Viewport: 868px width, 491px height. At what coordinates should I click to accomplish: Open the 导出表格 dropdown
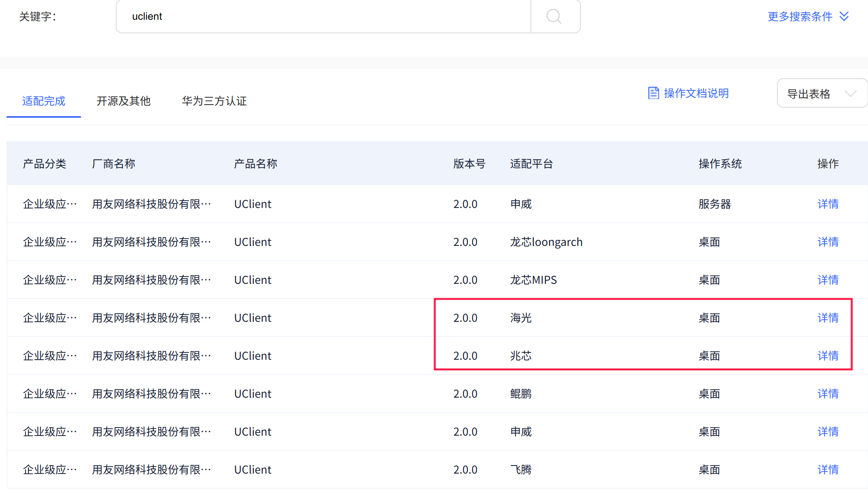coord(821,93)
